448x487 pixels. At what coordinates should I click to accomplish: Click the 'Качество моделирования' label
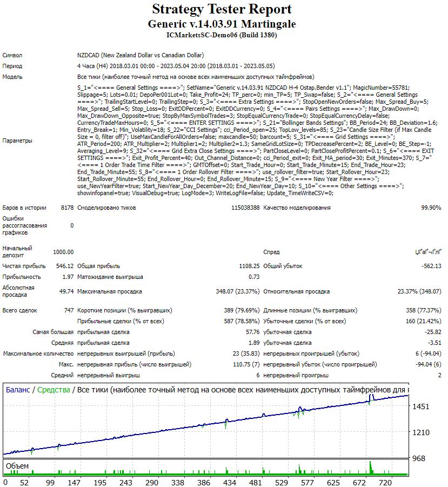297,208
